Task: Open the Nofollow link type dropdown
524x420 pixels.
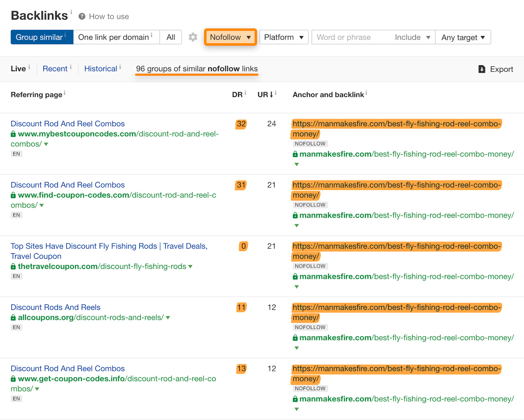Action: tap(230, 37)
